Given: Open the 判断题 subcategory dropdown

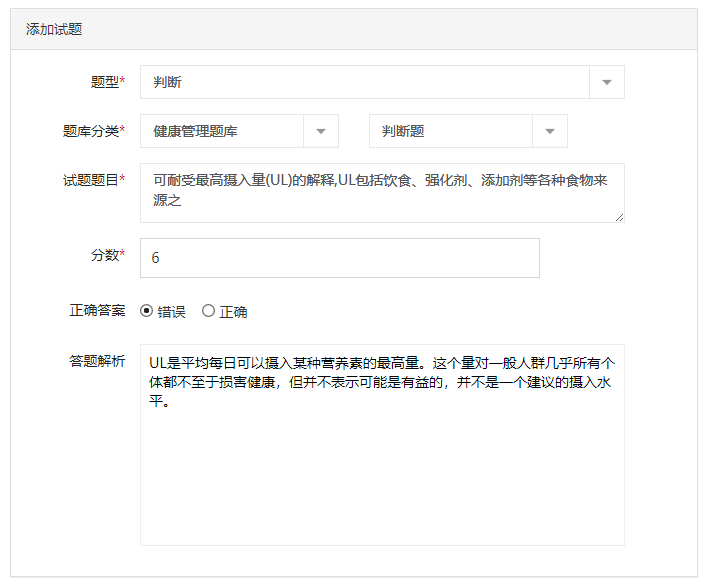Looking at the screenshot, I should point(468,131).
